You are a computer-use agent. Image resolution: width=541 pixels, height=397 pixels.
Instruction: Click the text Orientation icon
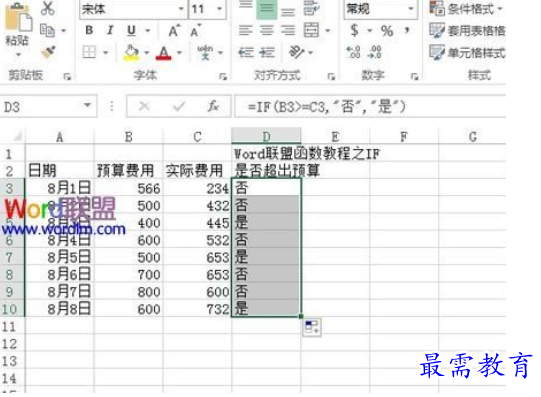pos(296,52)
